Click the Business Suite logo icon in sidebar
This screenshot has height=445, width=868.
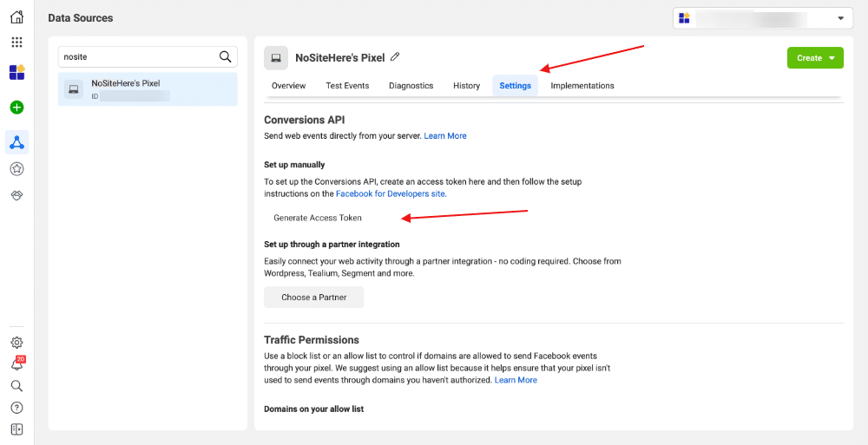pos(16,73)
